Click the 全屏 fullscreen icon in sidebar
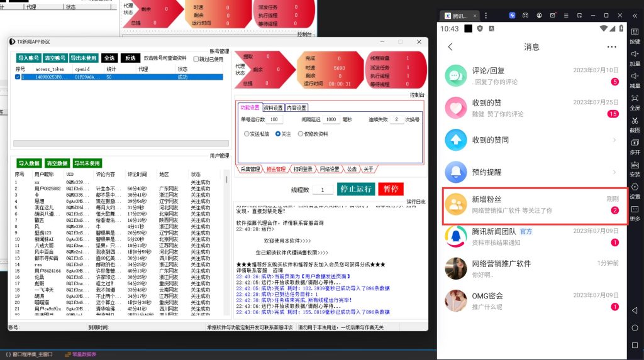This screenshot has height=360, width=644. tap(635, 99)
